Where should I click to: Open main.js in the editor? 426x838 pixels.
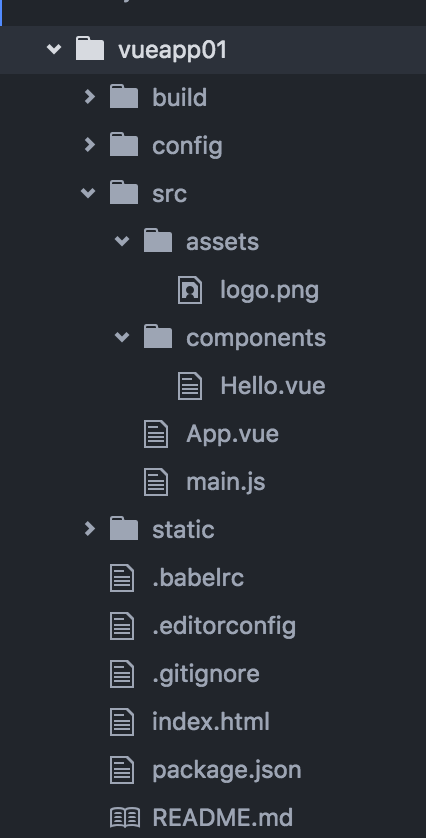pos(226,482)
